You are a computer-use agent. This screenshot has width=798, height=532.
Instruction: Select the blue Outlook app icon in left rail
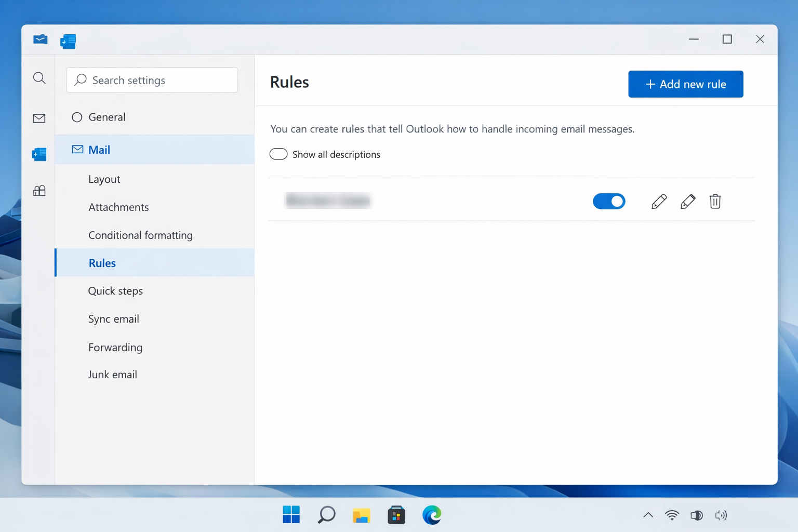pyautogui.click(x=39, y=154)
